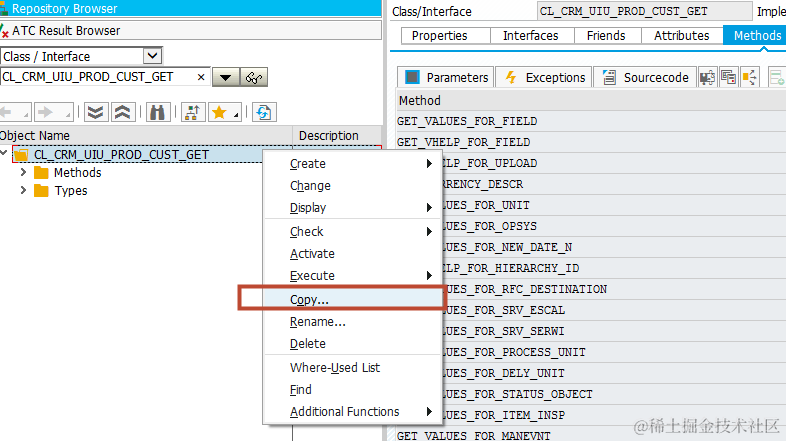This screenshot has height=441, width=786.
Task: Open the Create submenu in context menu
Action: coord(352,164)
